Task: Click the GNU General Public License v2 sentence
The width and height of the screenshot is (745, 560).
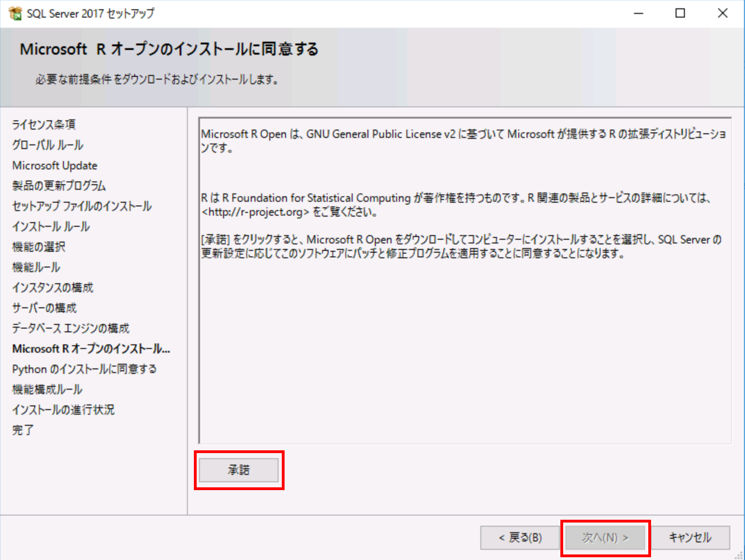Action: tap(464, 141)
